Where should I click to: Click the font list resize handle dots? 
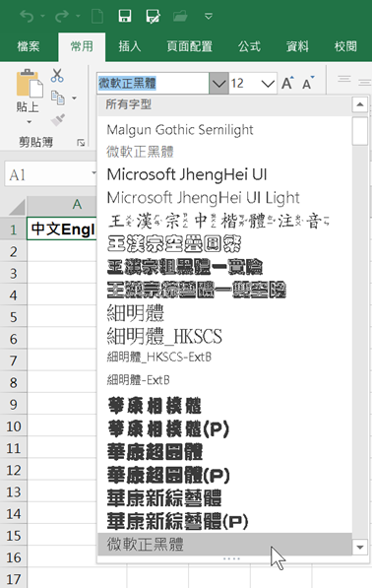tap(231, 558)
